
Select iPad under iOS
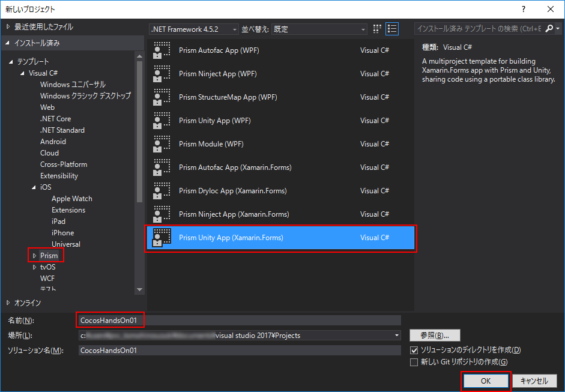58,222
